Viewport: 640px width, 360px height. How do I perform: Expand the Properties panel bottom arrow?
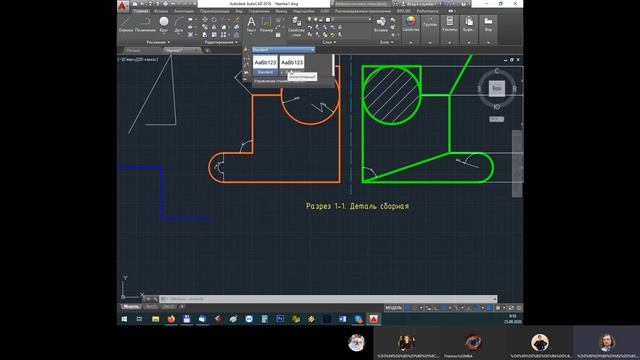[x=411, y=42]
